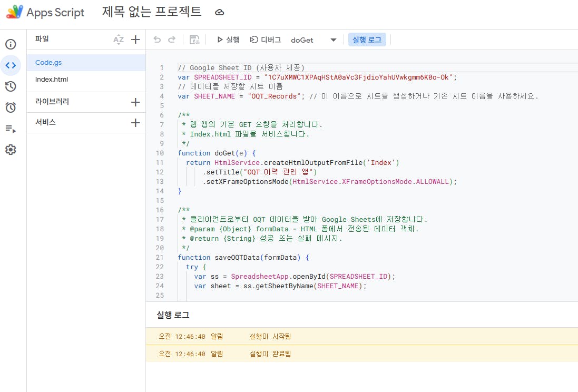Screen dimensions: 578x392
Task: Save project with disk icon
Action: click(194, 40)
